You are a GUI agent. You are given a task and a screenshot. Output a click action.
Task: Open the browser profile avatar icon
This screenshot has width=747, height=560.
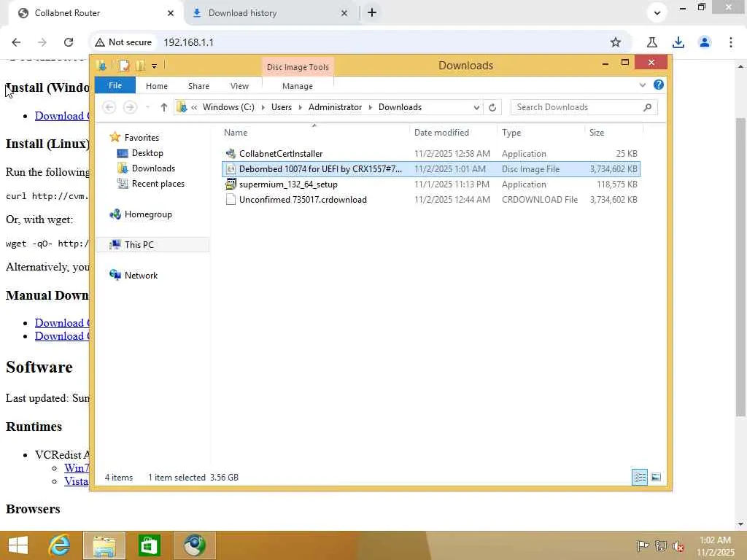[705, 42]
